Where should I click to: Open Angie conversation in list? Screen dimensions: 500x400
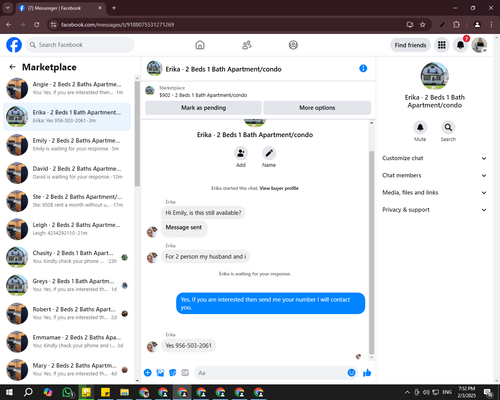[67, 88]
